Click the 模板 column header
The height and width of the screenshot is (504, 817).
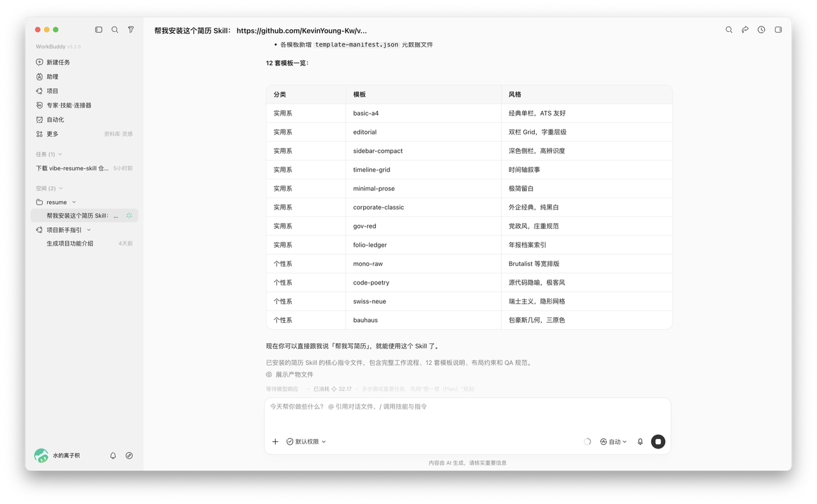pyautogui.click(x=423, y=94)
